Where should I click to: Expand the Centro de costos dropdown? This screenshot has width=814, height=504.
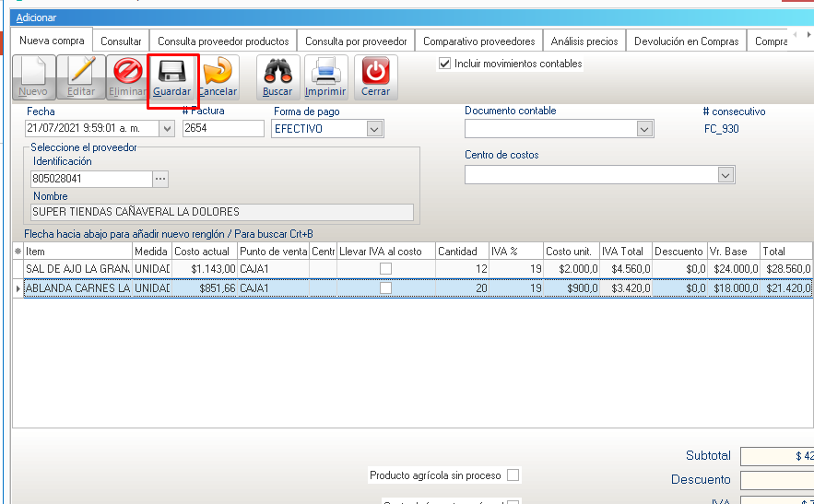click(x=726, y=174)
